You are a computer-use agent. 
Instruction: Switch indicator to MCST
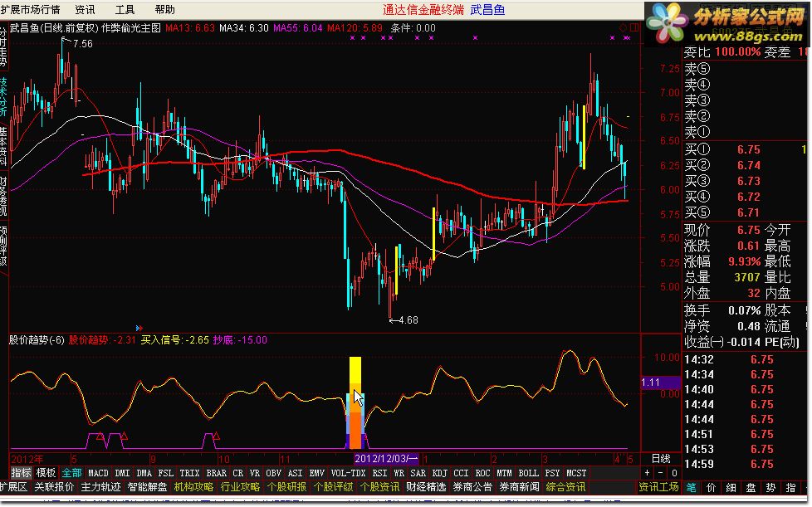pos(576,473)
